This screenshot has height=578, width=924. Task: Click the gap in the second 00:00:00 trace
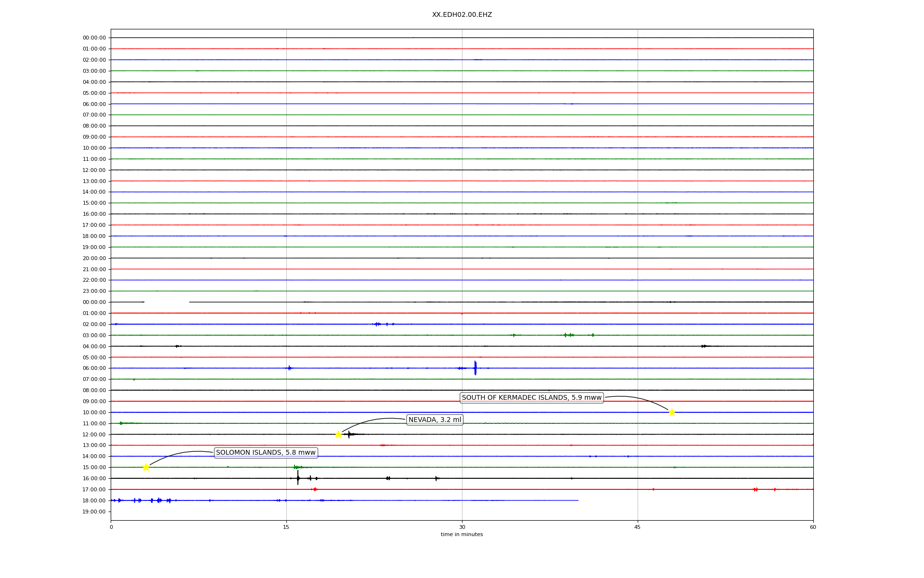click(167, 302)
